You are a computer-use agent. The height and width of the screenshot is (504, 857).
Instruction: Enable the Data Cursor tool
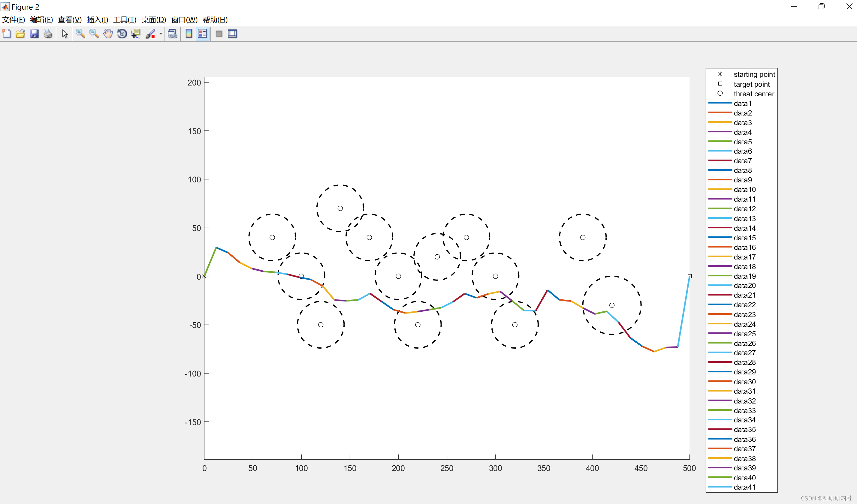[x=136, y=34]
